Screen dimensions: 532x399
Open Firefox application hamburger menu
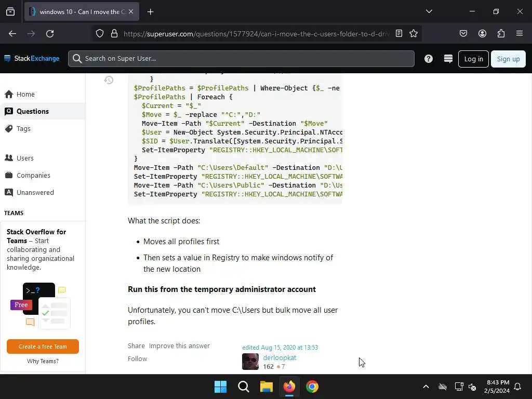pos(520,33)
